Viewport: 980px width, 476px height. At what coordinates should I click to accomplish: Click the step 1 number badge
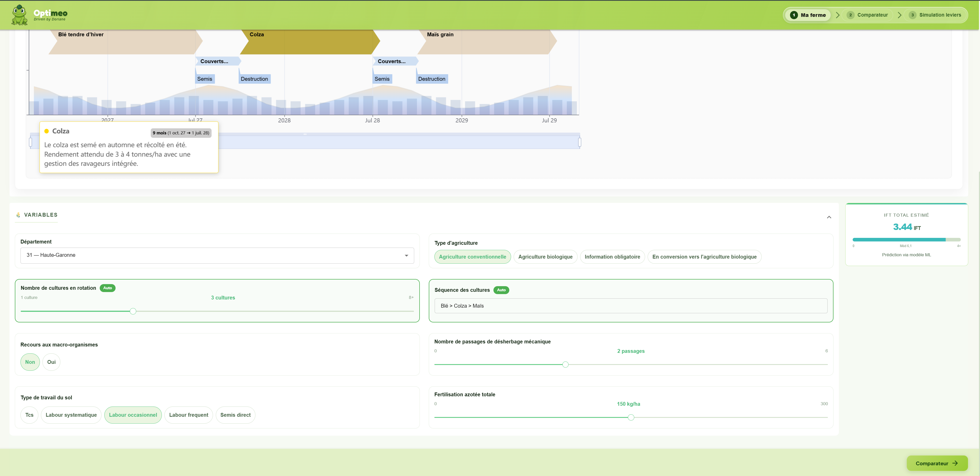(794, 15)
